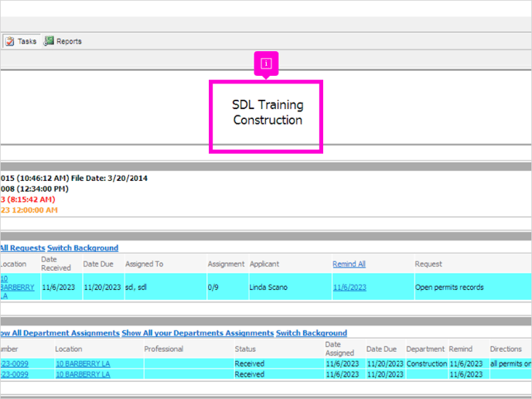The width and height of the screenshot is (532, 399).
Task: Open the -23-0099 number link in Construction row
Action: tap(15, 363)
